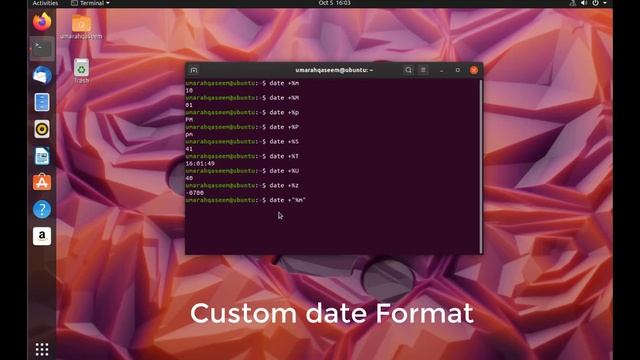Image resolution: width=640 pixels, height=360 pixels.
Task: Click the terminal vertical scrollbar
Action: (x=481, y=167)
